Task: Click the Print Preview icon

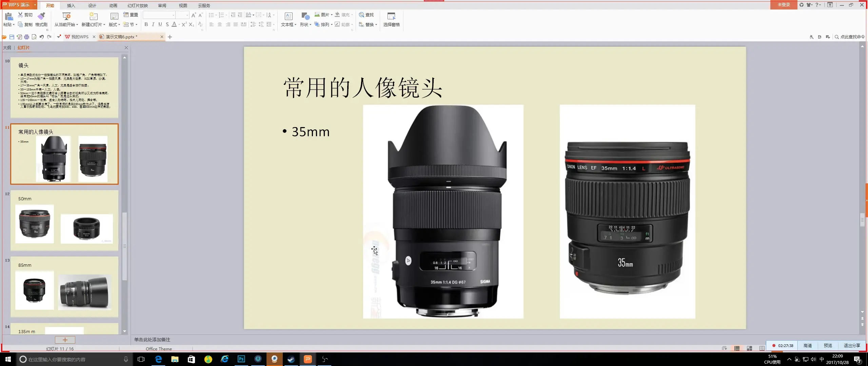Action: click(x=34, y=37)
